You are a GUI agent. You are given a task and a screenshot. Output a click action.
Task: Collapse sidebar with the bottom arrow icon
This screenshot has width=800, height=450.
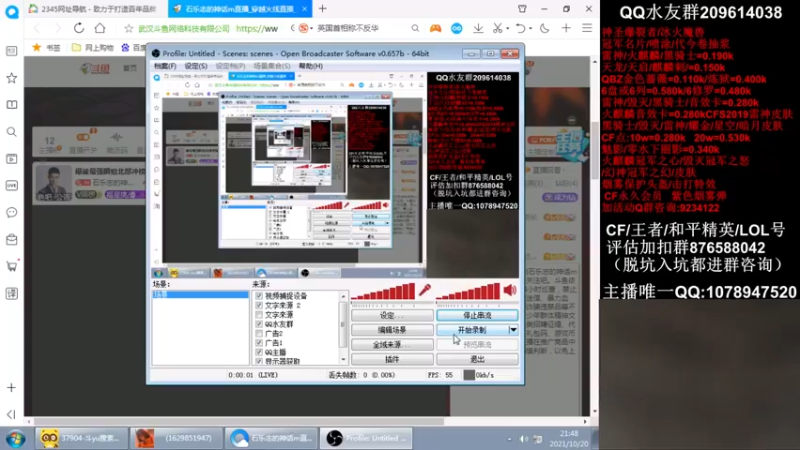pyautogui.click(x=12, y=414)
